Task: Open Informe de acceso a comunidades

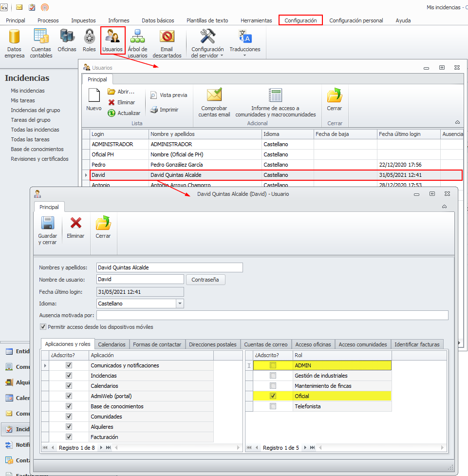Action: (x=276, y=102)
